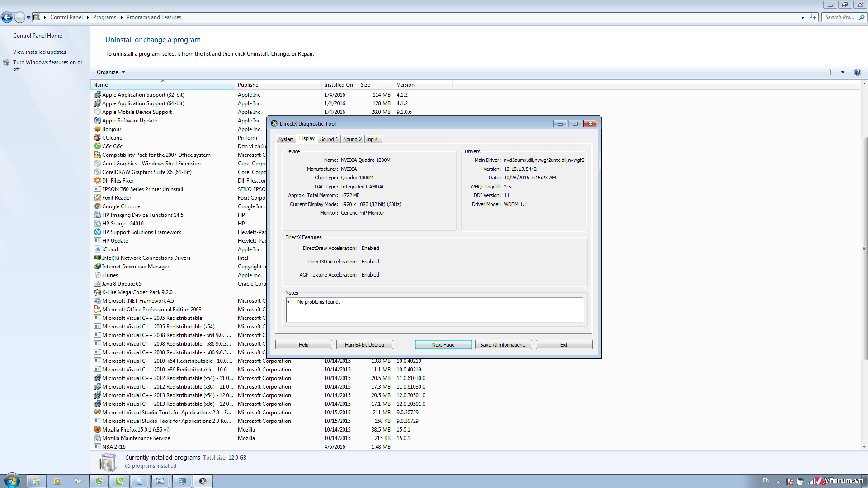Click the Change your view icon
This screenshot has height=488, width=868.
pos(832,72)
